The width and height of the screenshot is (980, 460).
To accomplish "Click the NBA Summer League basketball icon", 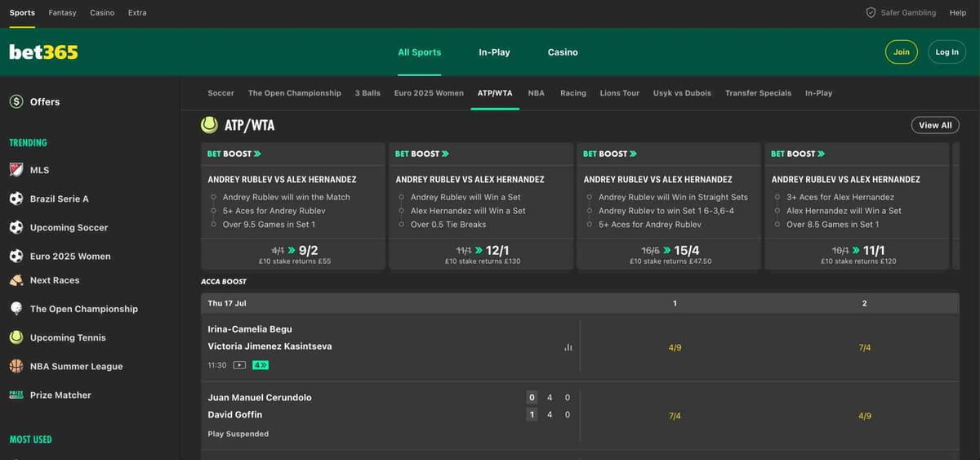I will tap(16, 366).
